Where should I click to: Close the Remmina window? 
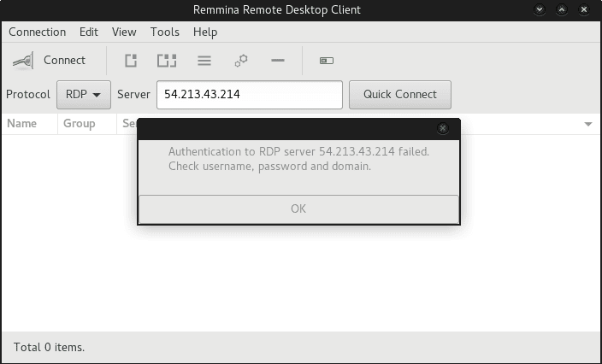(x=584, y=10)
